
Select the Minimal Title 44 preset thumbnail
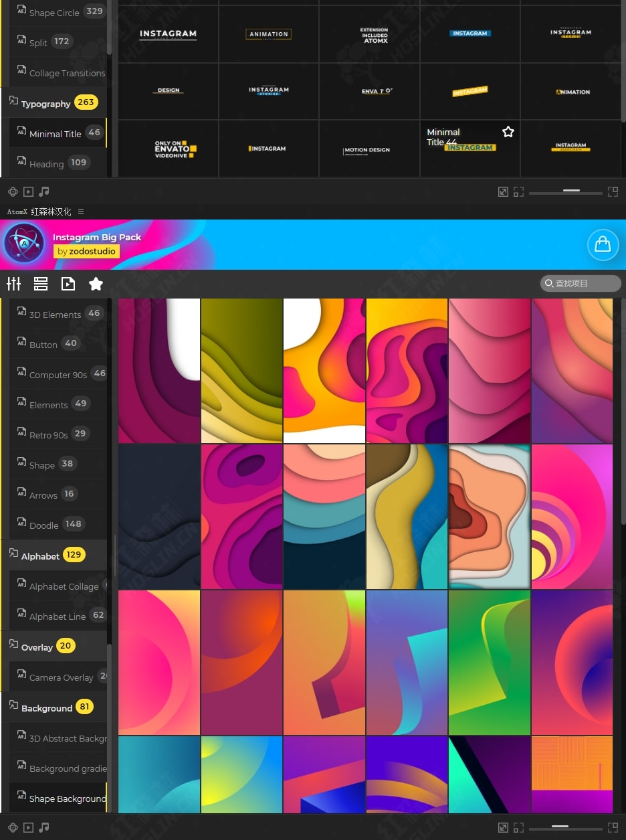point(470,149)
